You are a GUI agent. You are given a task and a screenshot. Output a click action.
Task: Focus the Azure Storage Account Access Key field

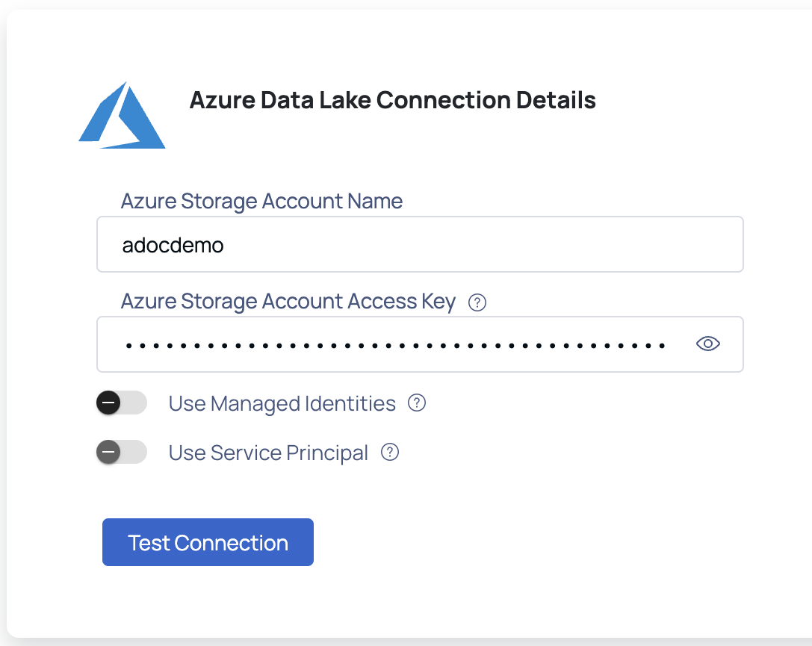[x=420, y=344]
